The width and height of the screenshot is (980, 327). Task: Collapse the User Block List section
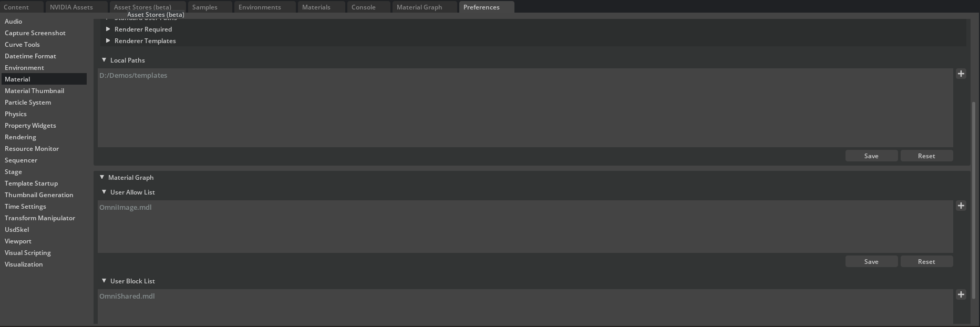104,281
